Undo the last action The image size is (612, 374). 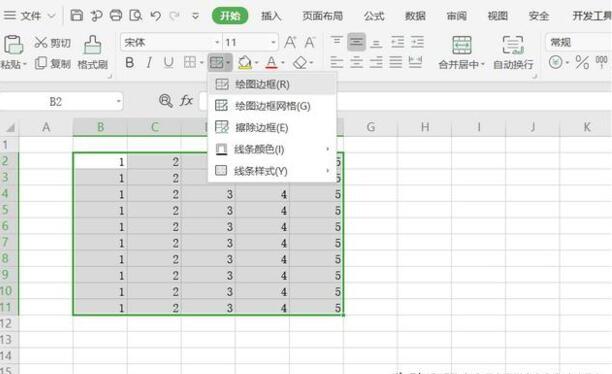pos(156,16)
